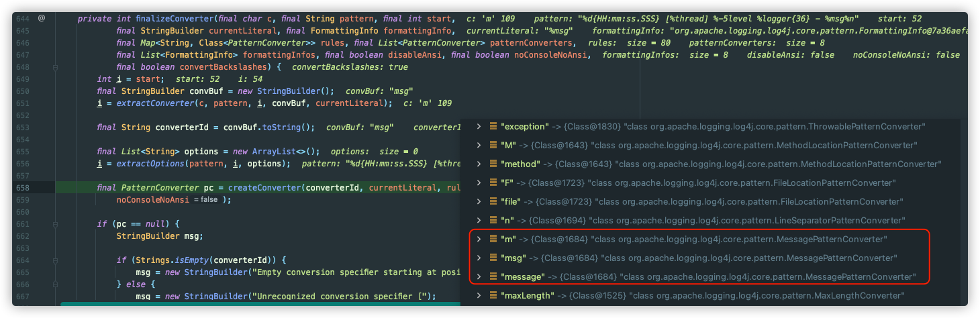
Task: Click line number 656 in the gutter
Action: click(x=23, y=163)
